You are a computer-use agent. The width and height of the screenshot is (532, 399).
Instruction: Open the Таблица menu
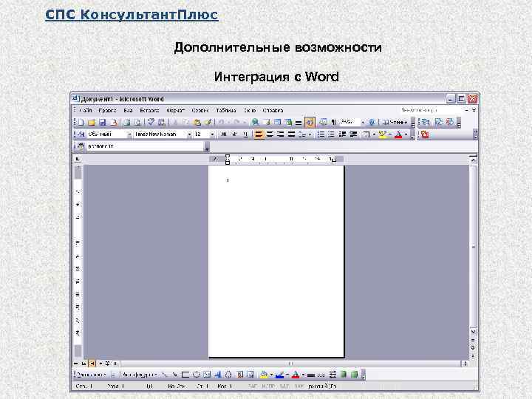pyautogui.click(x=226, y=110)
